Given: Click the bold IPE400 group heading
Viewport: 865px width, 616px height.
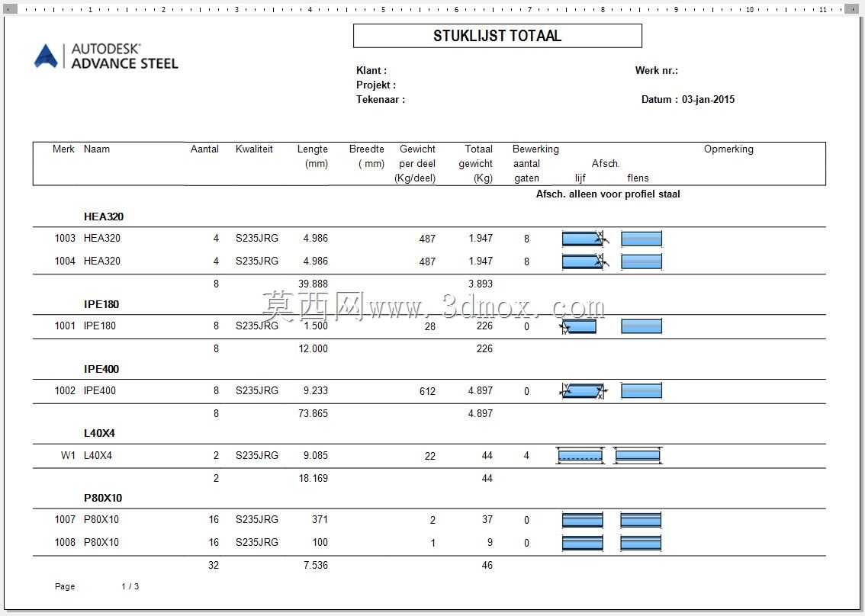Looking at the screenshot, I should coord(101,369).
